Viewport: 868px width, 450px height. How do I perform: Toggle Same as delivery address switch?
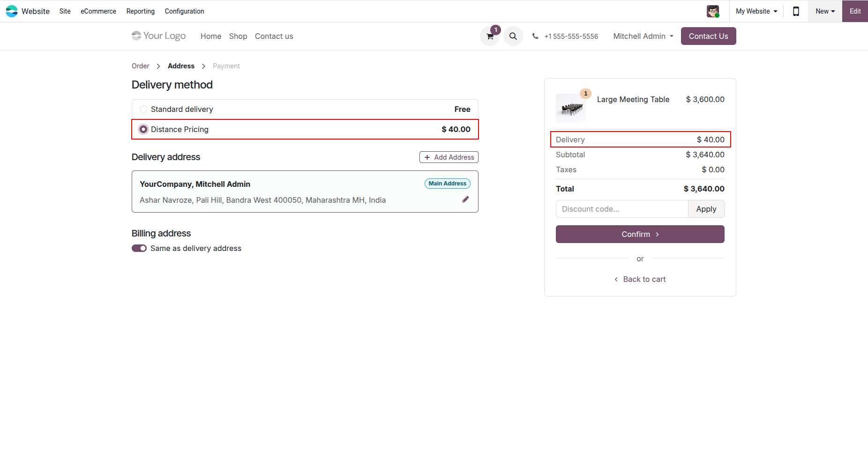pyautogui.click(x=139, y=248)
